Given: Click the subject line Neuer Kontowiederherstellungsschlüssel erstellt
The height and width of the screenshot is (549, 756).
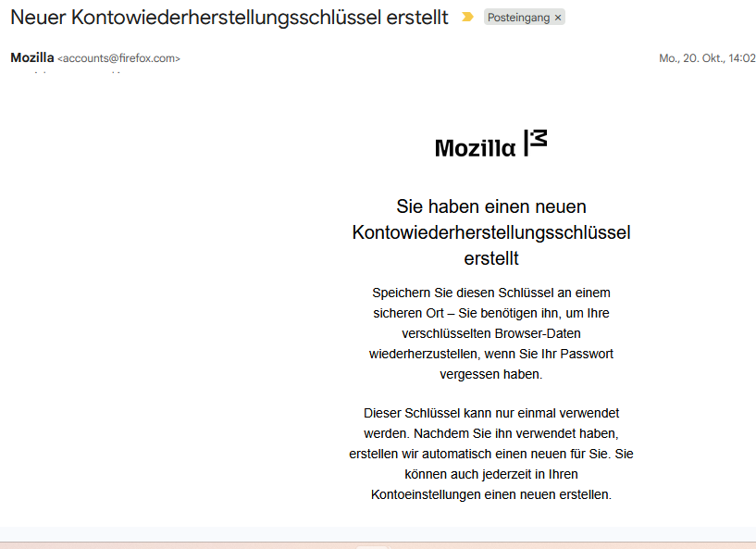Looking at the screenshot, I should click(x=229, y=18).
